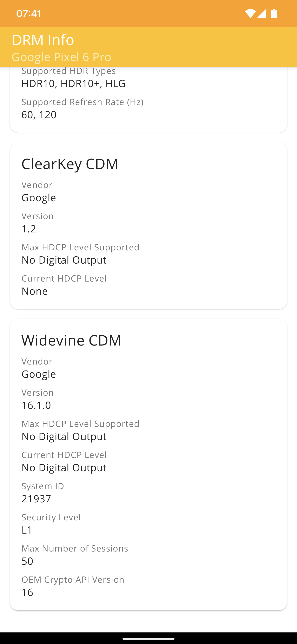Tap the 60, 120 refresh rate value
This screenshot has height=644, width=297.
(39, 115)
